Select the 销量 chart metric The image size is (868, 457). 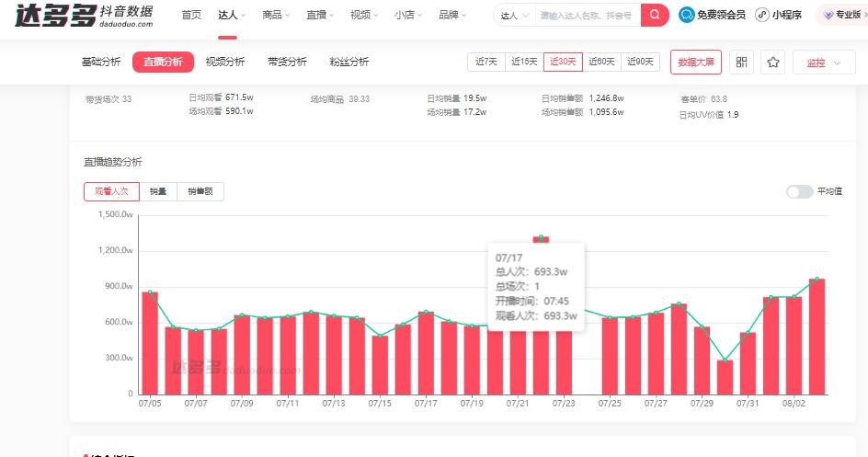click(x=158, y=191)
